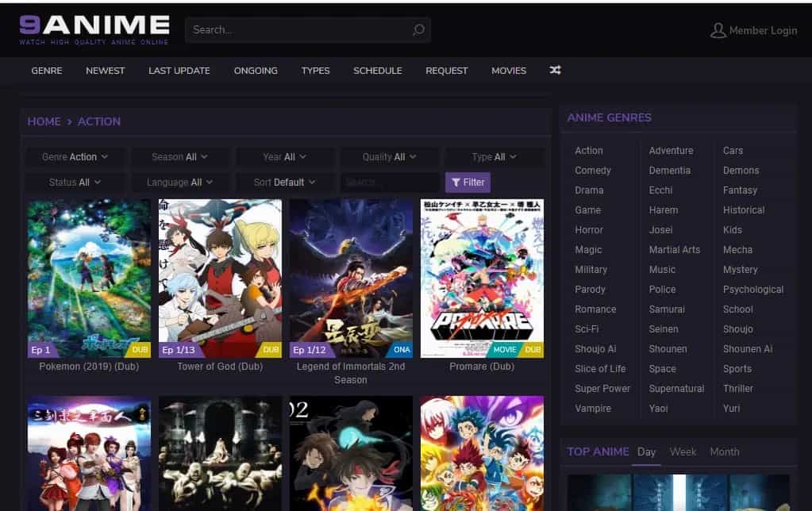Open the Beyblade-style colorful poster in second row
812x511 pixels.
(x=482, y=454)
